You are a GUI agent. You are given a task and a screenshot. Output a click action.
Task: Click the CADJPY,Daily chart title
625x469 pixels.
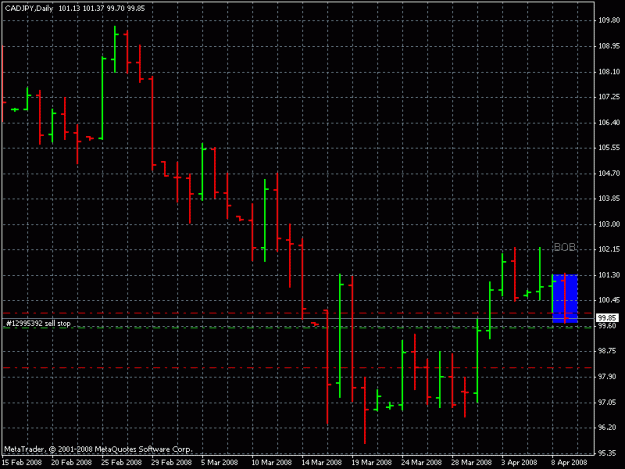29,8
